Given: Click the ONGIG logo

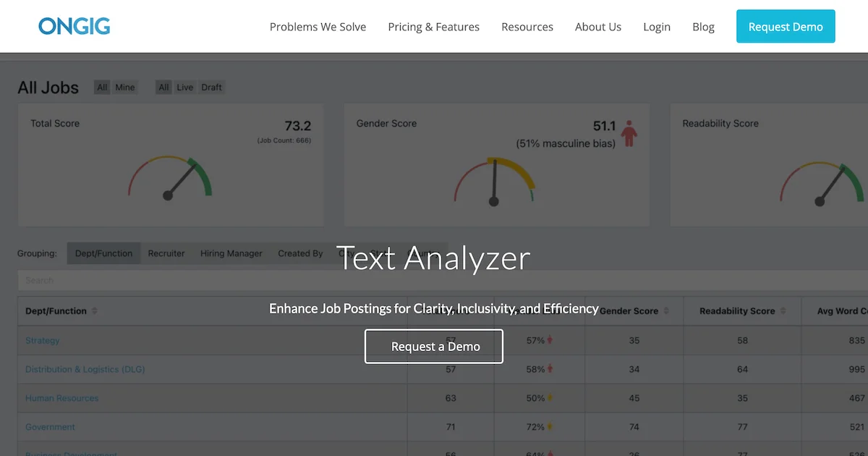Looking at the screenshot, I should click(75, 27).
